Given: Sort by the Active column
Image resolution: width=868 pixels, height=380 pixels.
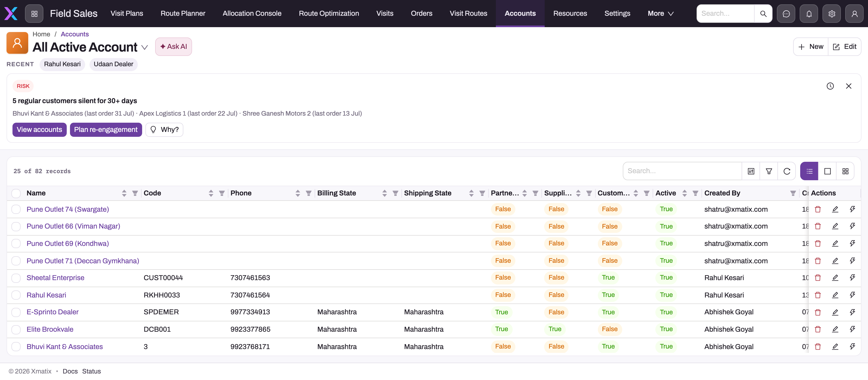Looking at the screenshot, I should tap(684, 193).
